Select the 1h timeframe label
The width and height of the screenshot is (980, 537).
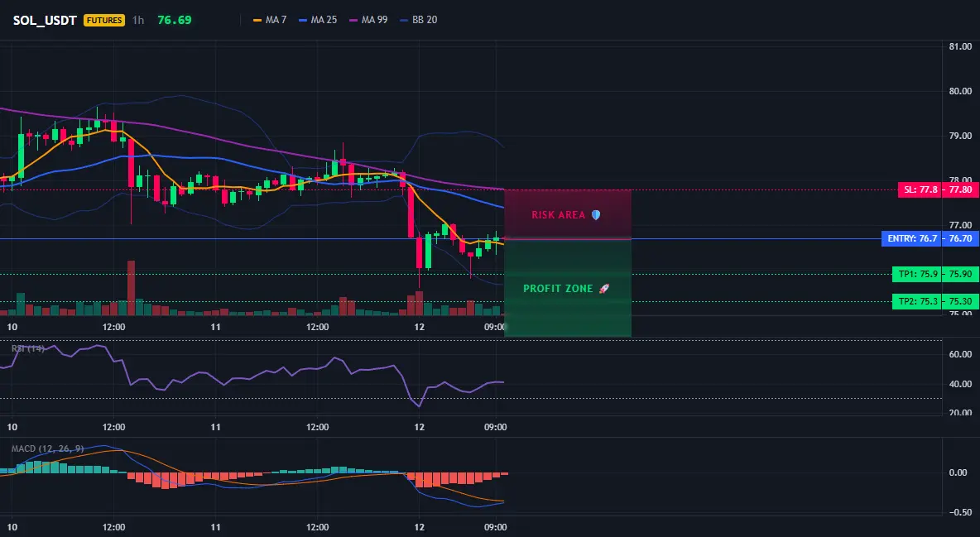coord(138,20)
